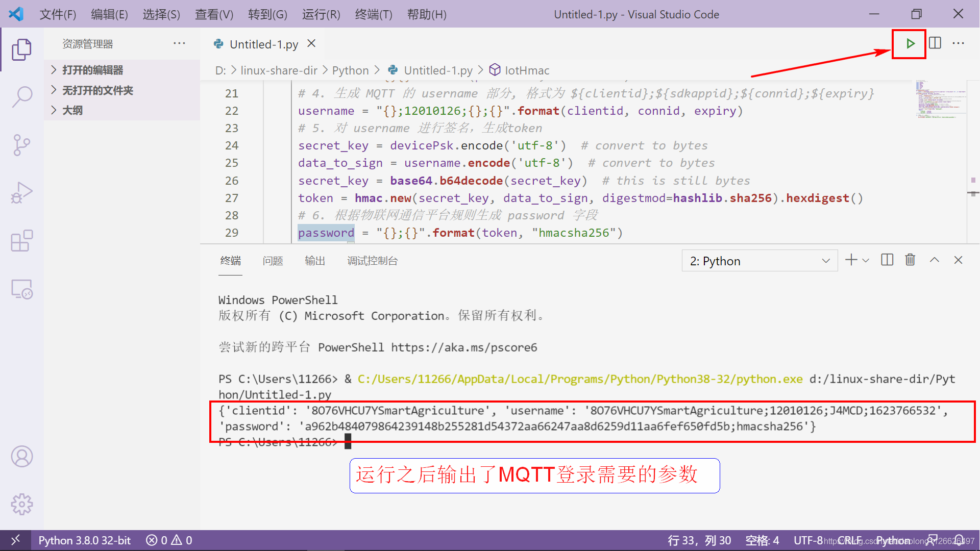980x551 pixels.
Task: Open the Extensions view
Action: (x=21, y=241)
